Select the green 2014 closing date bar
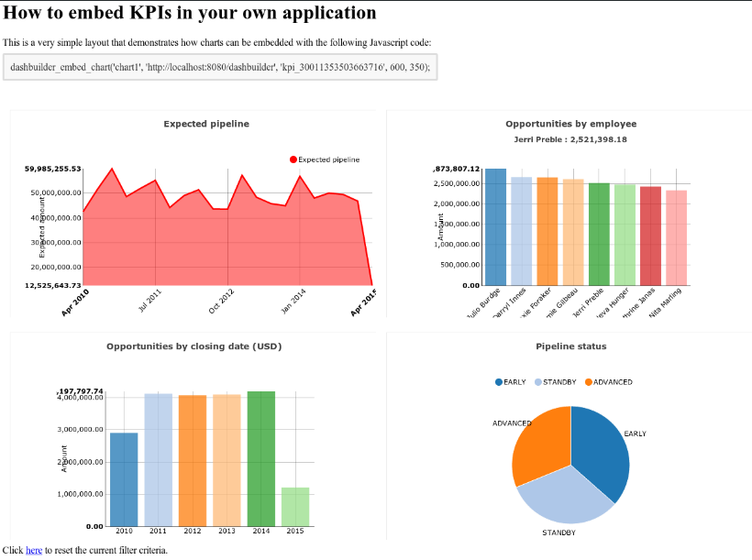752x560 pixels. 261,458
